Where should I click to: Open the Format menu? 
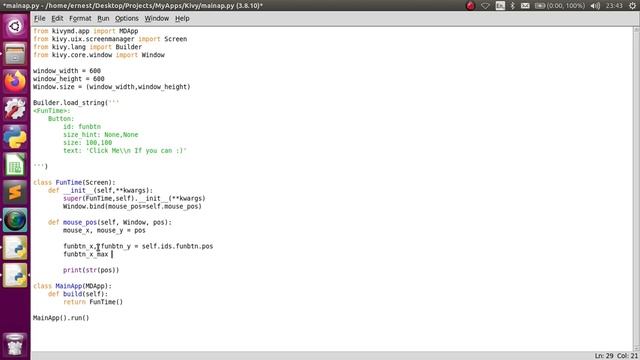click(x=80, y=18)
